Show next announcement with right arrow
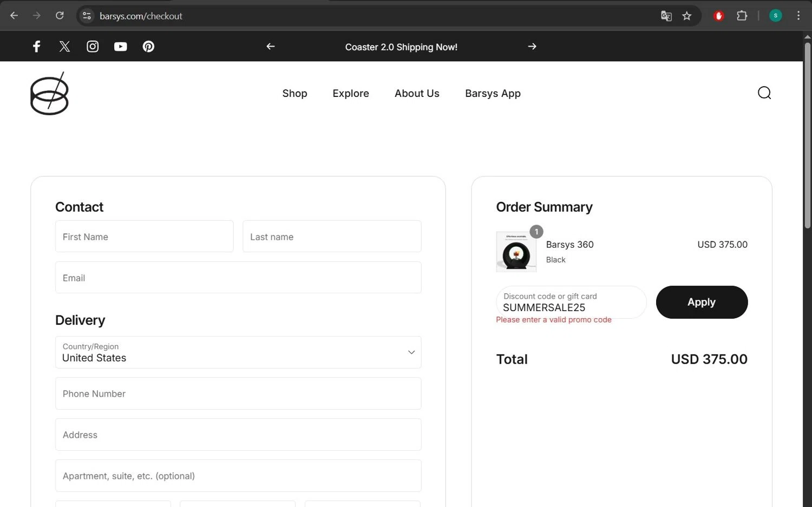The image size is (812, 507). (532, 47)
